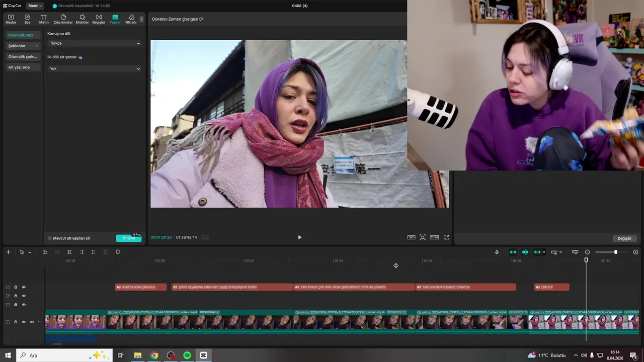Choose Alt yazı ekle in sidebar
This screenshot has width=644, height=362.
pos(23,67)
